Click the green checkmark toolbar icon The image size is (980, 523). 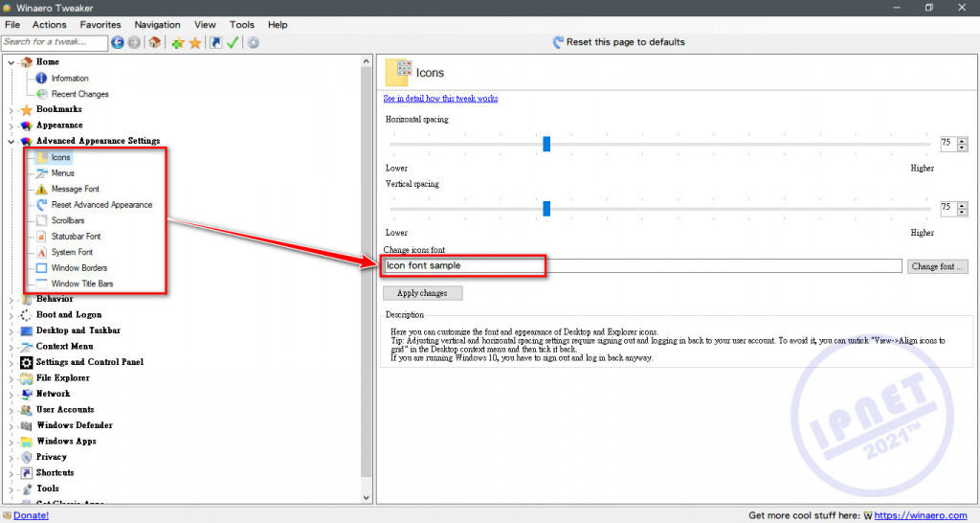233,42
